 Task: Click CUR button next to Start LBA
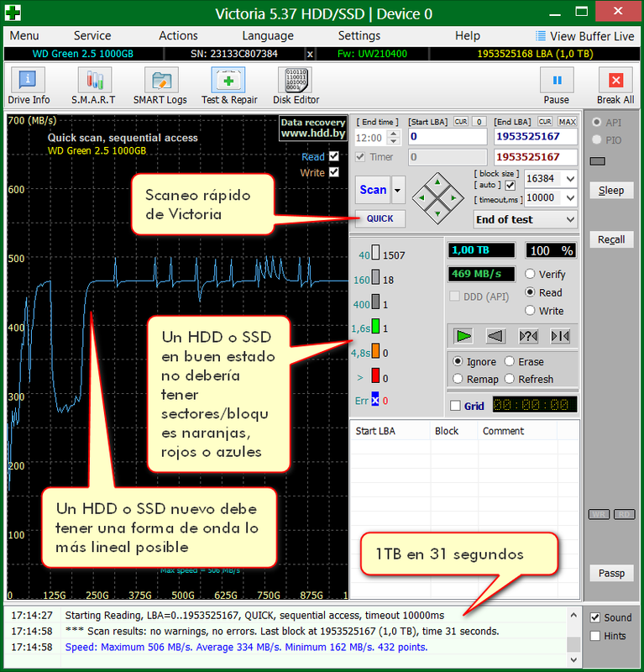point(461,122)
